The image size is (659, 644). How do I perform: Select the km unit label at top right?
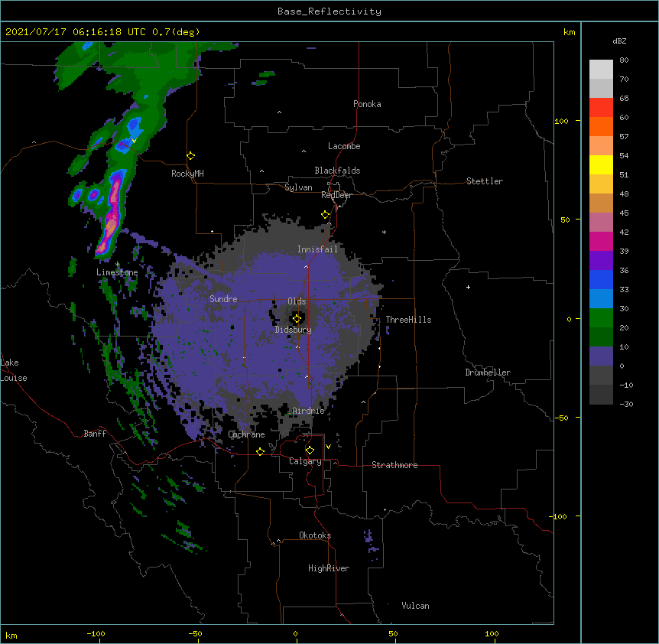point(569,32)
